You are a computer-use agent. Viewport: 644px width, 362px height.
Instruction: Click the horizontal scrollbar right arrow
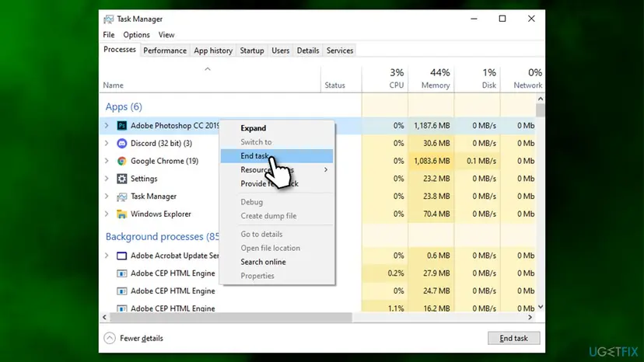(530, 317)
